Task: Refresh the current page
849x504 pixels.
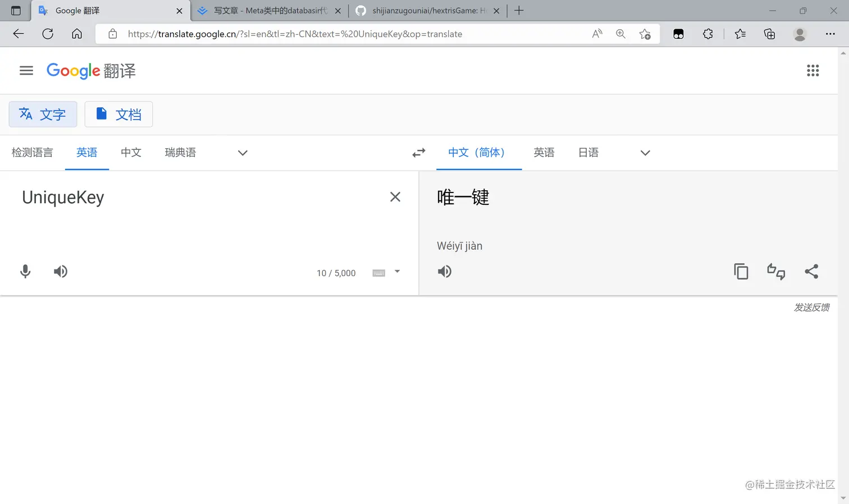Action: click(x=48, y=34)
